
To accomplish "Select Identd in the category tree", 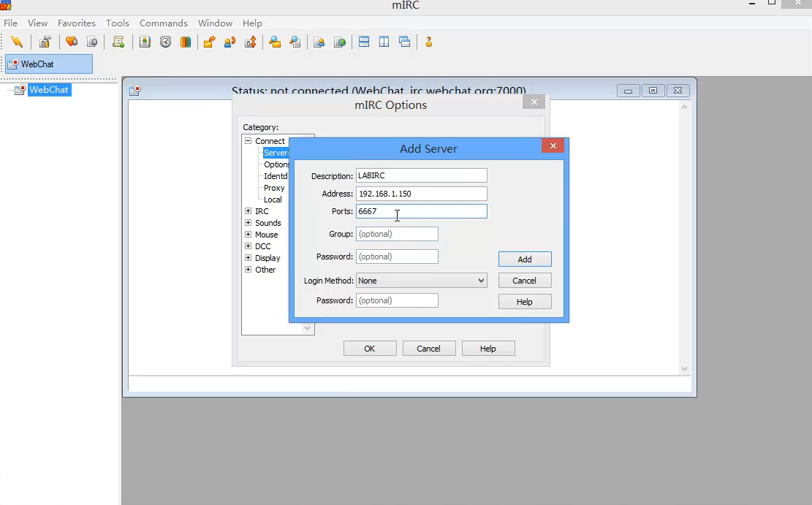I will 276,176.
